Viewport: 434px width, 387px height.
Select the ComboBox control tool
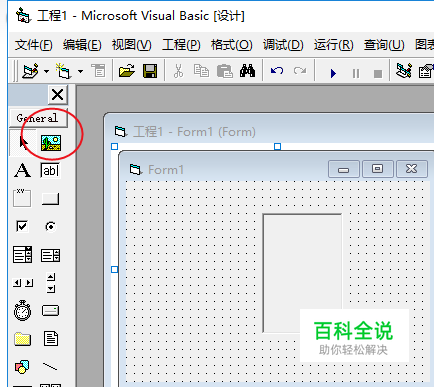click(x=23, y=255)
